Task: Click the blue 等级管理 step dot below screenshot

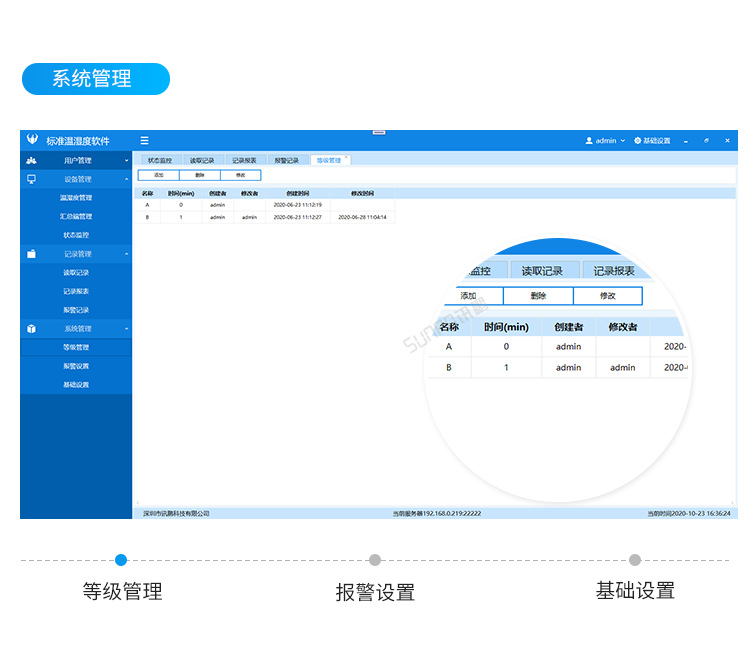Action: click(121, 560)
